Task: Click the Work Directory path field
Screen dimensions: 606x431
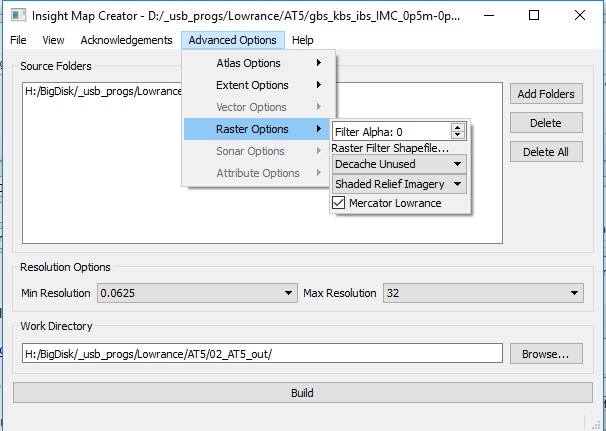Action: (262, 354)
